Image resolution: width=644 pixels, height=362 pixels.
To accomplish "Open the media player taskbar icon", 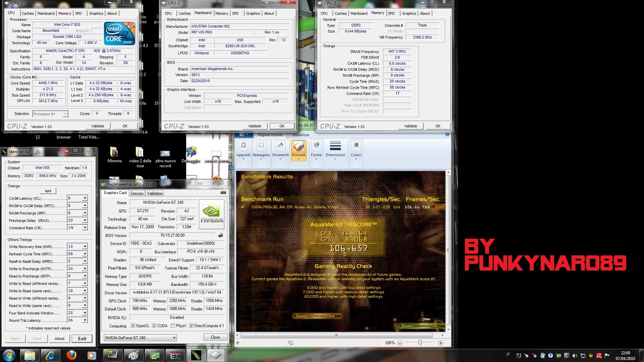I will point(92,355).
